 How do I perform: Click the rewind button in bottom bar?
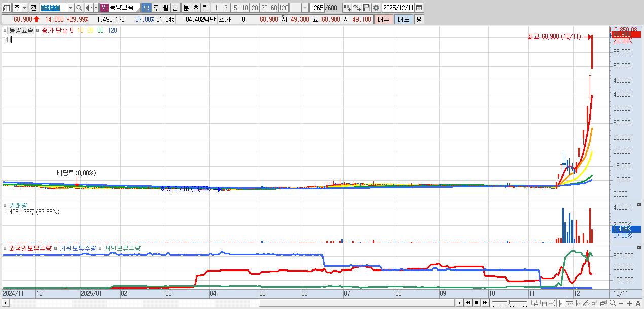click(x=468, y=303)
